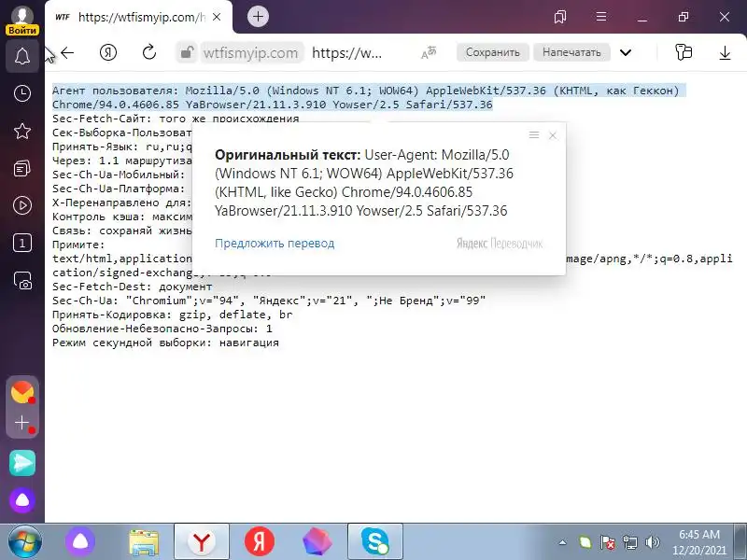Click the Войти profile avatar
747x560 pixels.
click(21, 19)
